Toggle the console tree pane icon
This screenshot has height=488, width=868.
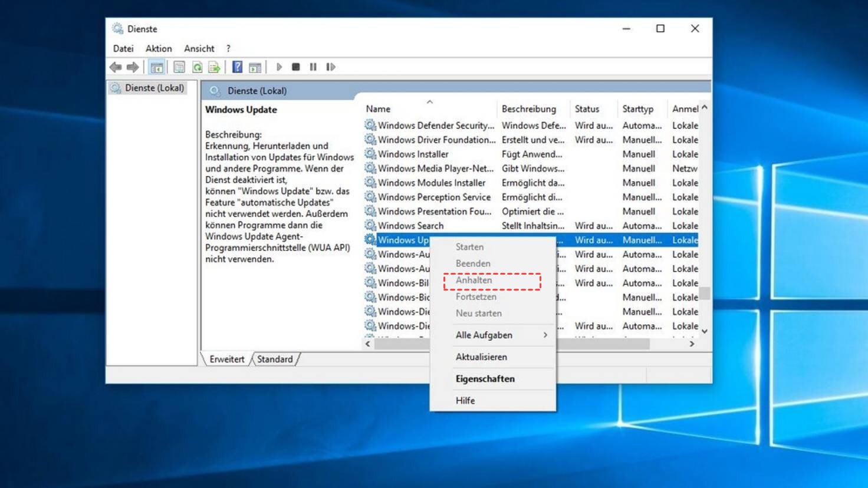pos(157,67)
